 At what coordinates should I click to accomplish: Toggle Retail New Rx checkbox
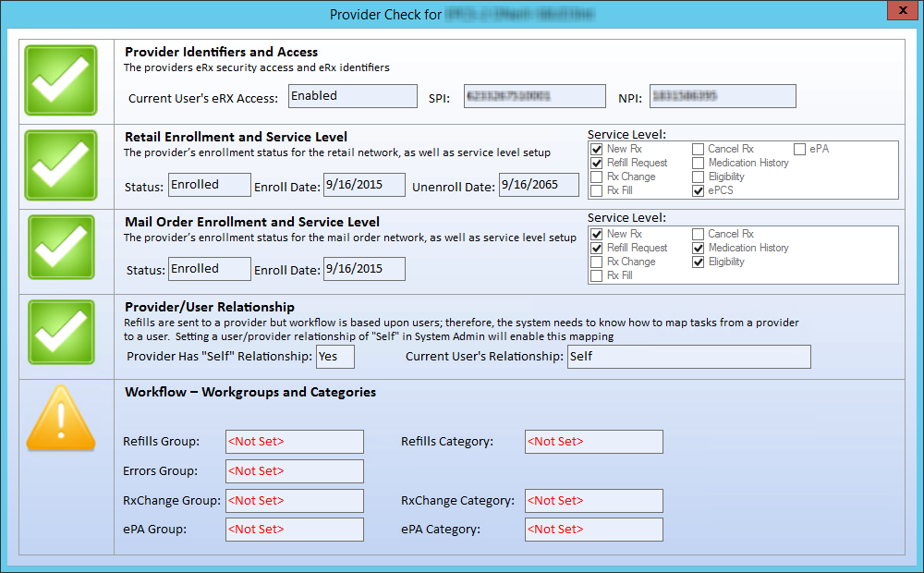(596, 149)
